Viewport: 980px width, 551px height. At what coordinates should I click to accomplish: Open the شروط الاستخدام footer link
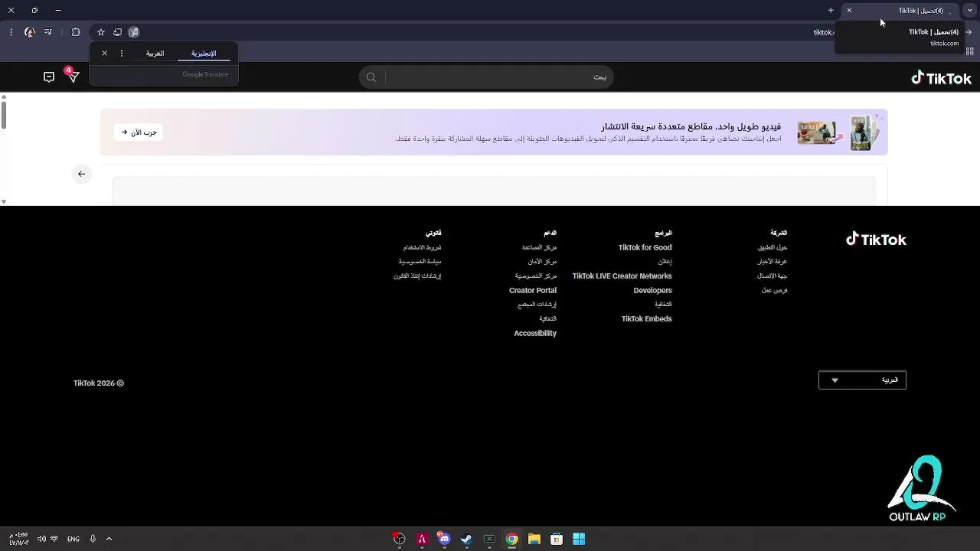point(423,248)
